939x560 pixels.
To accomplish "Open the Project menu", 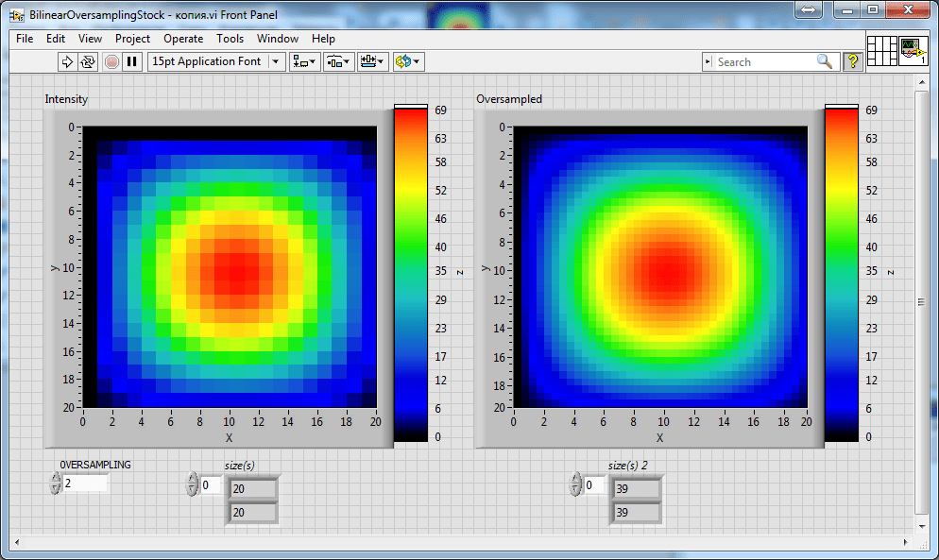I will pos(132,39).
